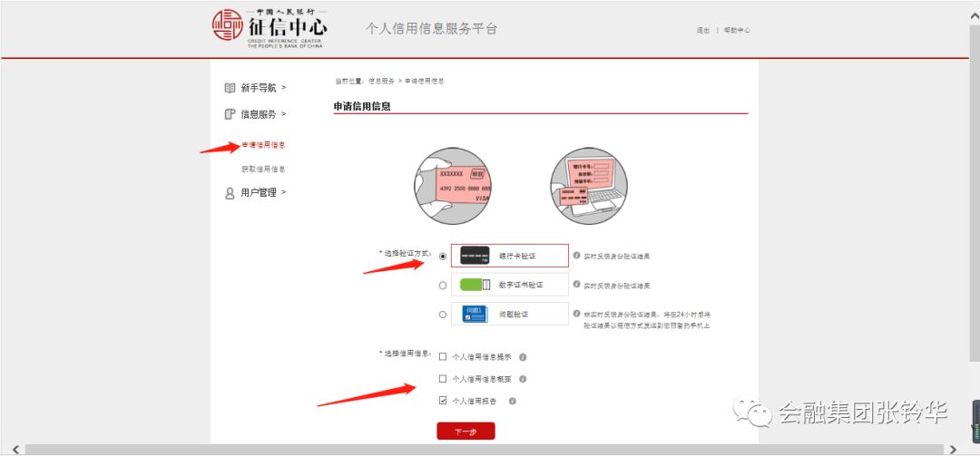
Task: Click the laptop bank form illustration
Action: click(x=589, y=186)
